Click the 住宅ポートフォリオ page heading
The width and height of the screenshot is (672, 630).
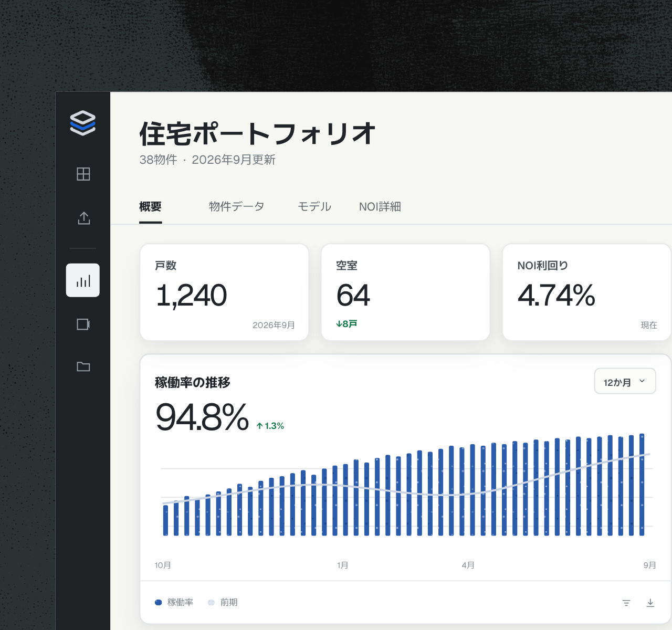[x=258, y=133]
